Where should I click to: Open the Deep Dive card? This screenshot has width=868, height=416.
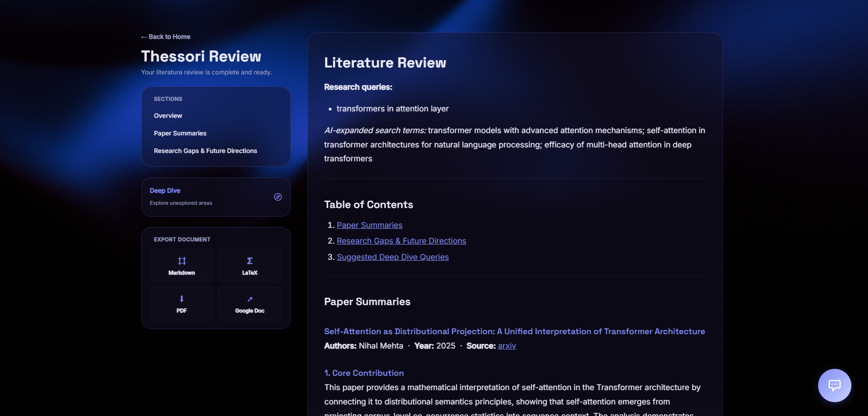point(216,197)
